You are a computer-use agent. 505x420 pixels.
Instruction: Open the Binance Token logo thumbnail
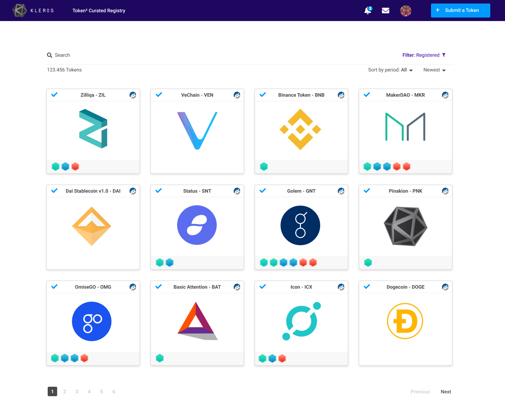pos(300,129)
